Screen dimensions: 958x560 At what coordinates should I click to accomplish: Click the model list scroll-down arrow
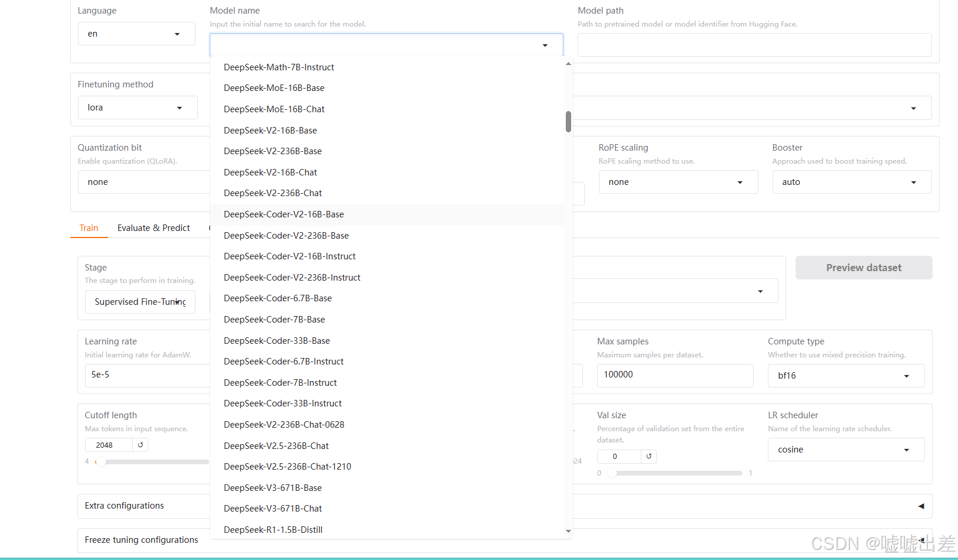[568, 532]
